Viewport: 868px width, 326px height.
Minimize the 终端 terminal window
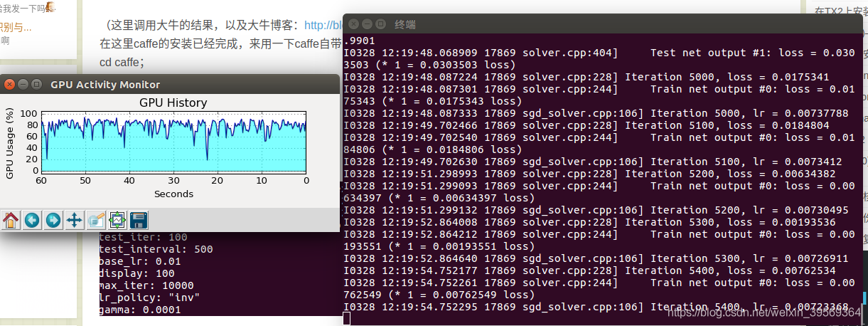click(x=368, y=23)
